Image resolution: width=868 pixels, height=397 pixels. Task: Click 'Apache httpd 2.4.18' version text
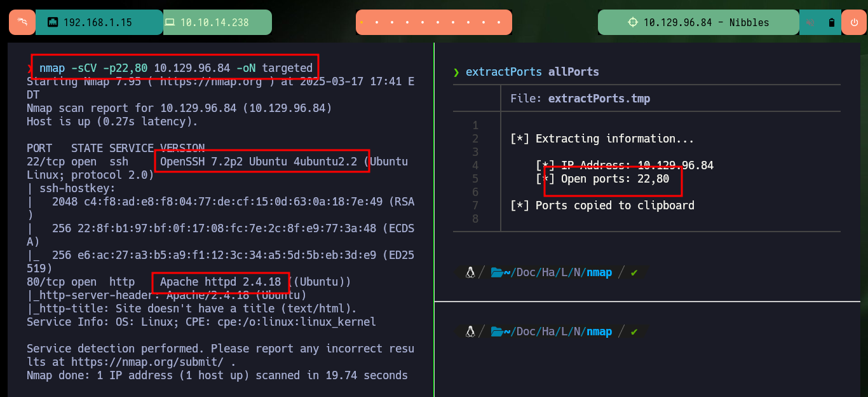[x=220, y=282]
